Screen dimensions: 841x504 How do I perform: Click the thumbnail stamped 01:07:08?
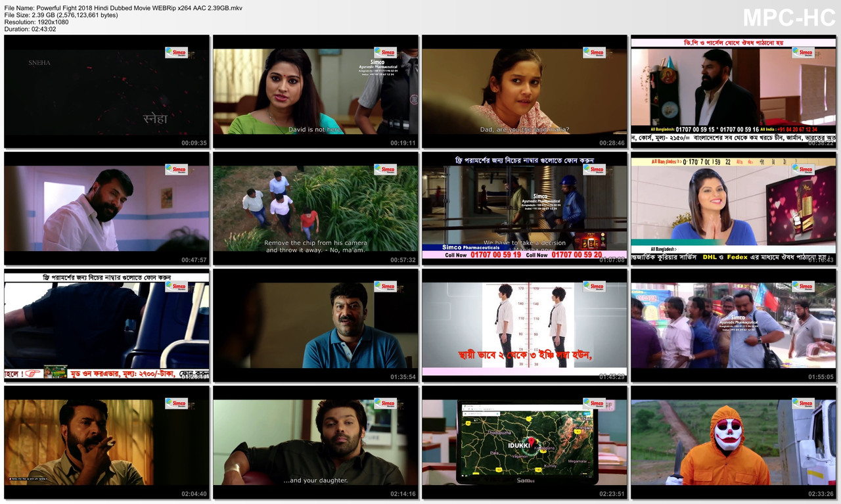tap(524, 208)
